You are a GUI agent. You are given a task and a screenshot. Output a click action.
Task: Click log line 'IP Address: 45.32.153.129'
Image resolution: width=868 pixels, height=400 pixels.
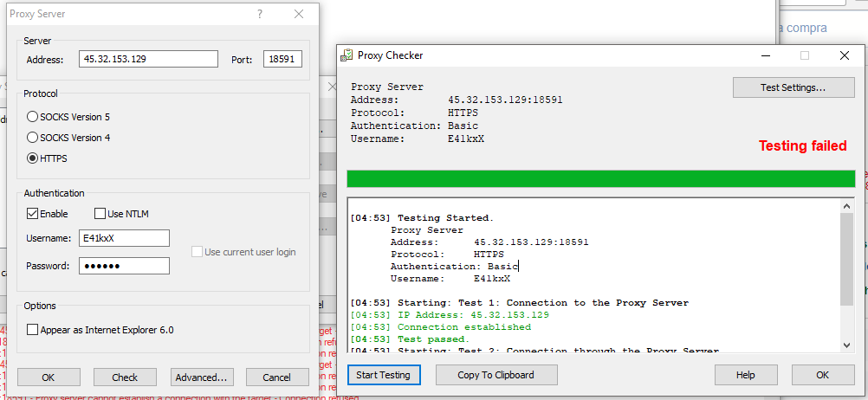[x=450, y=315]
